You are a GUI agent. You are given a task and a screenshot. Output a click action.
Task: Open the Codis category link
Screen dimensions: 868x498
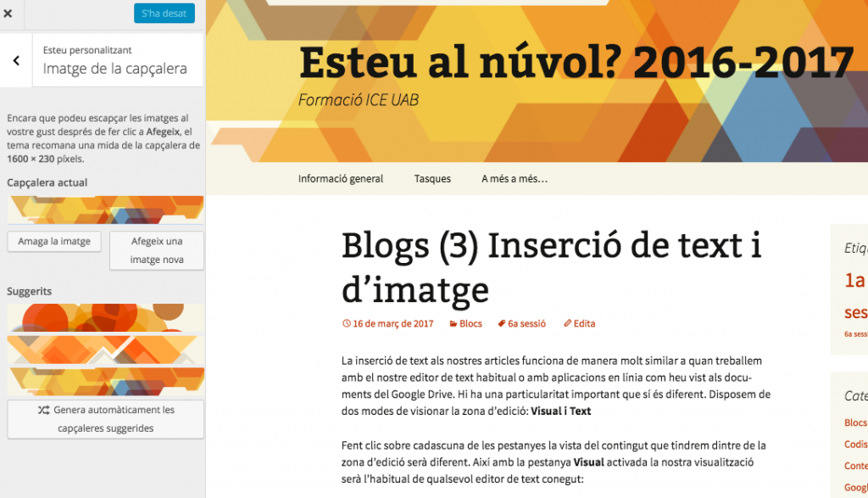(x=855, y=444)
